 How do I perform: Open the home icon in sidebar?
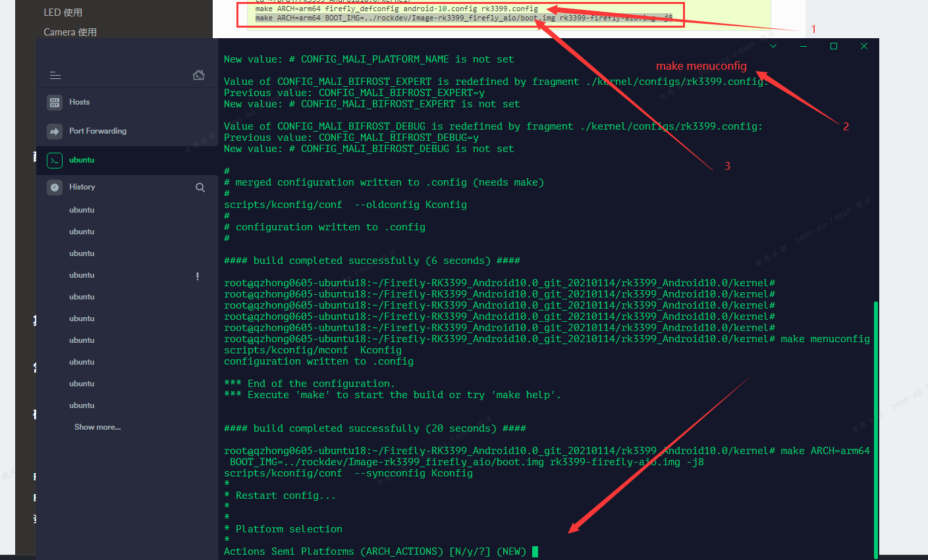click(x=198, y=75)
